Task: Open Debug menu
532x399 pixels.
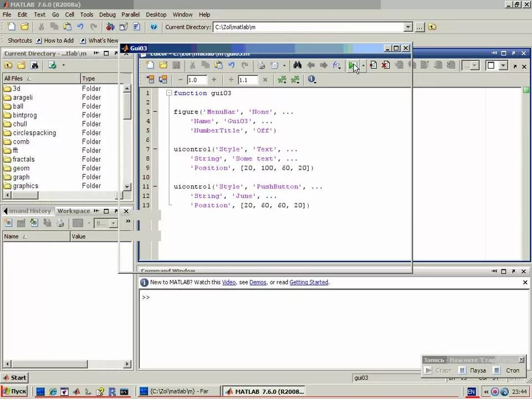Action: [x=107, y=14]
